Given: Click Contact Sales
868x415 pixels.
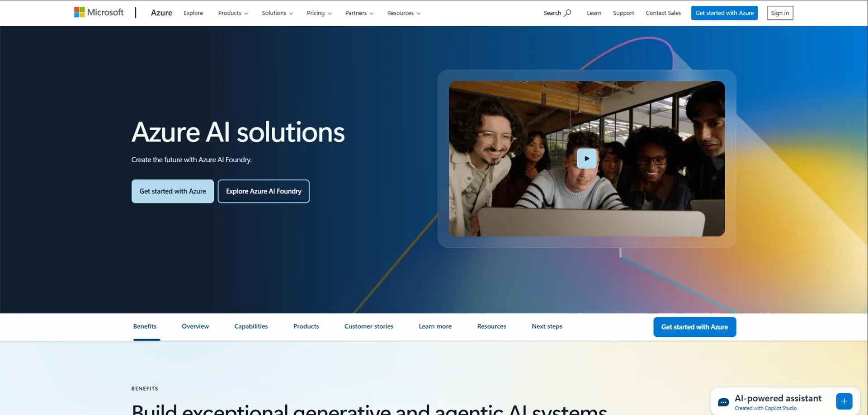Looking at the screenshot, I should [x=663, y=13].
